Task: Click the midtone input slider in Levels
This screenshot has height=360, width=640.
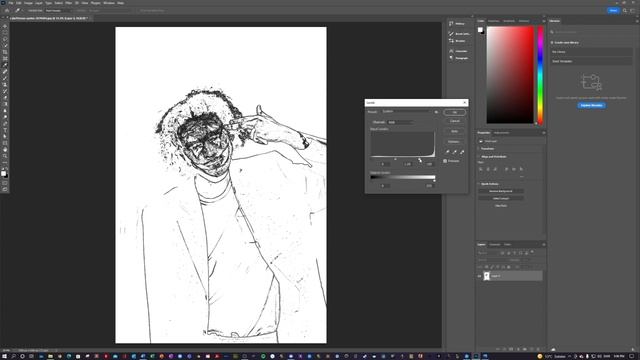Action: pyautogui.click(x=395, y=159)
